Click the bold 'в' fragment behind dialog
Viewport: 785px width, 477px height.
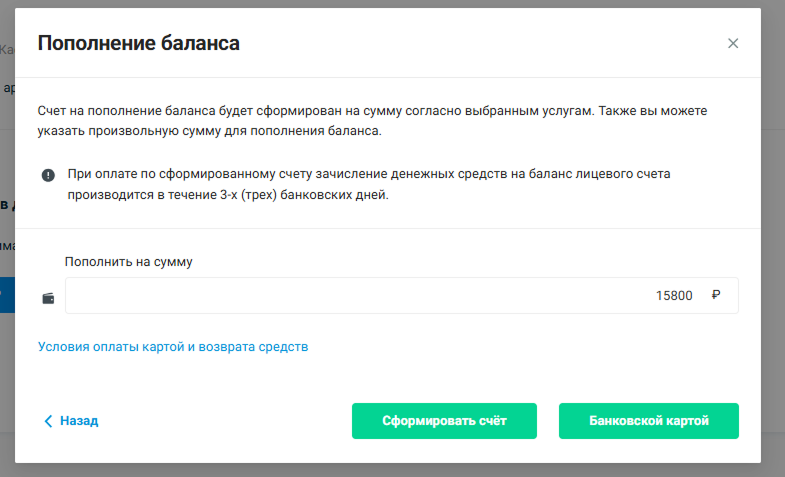coord(5,204)
